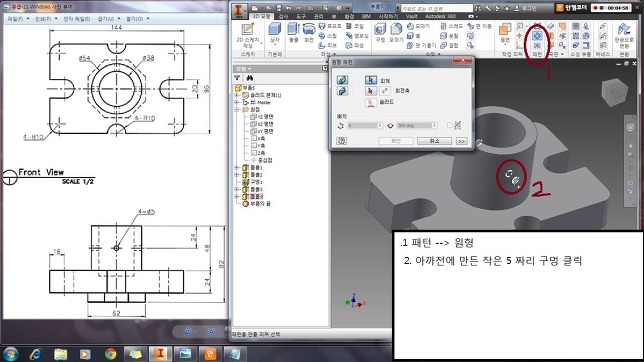Click the ViewCube in the 3D viewport

[x=614, y=91]
